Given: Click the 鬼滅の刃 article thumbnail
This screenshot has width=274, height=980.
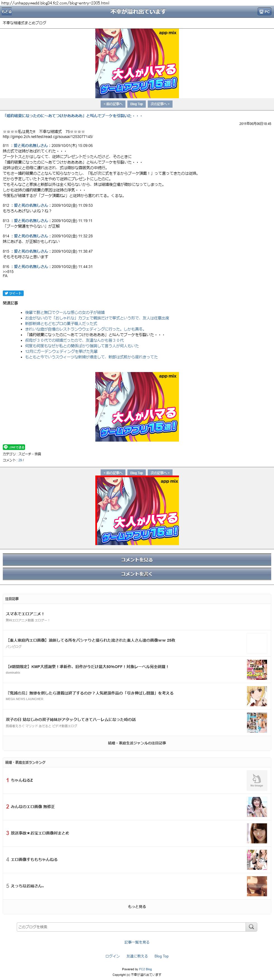Looking at the screenshot, I should tap(256, 696).
